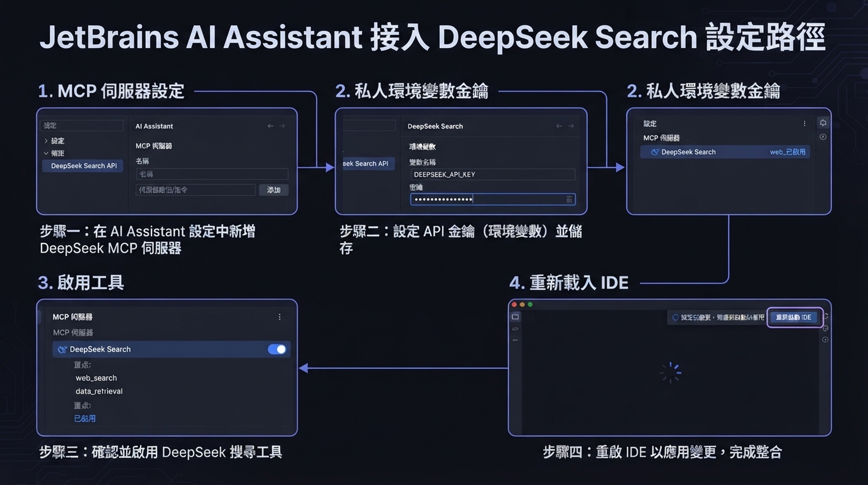Click the loading spinner in the IDE window
Image resolution: width=868 pixels, height=485 pixels.
(x=670, y=373)
